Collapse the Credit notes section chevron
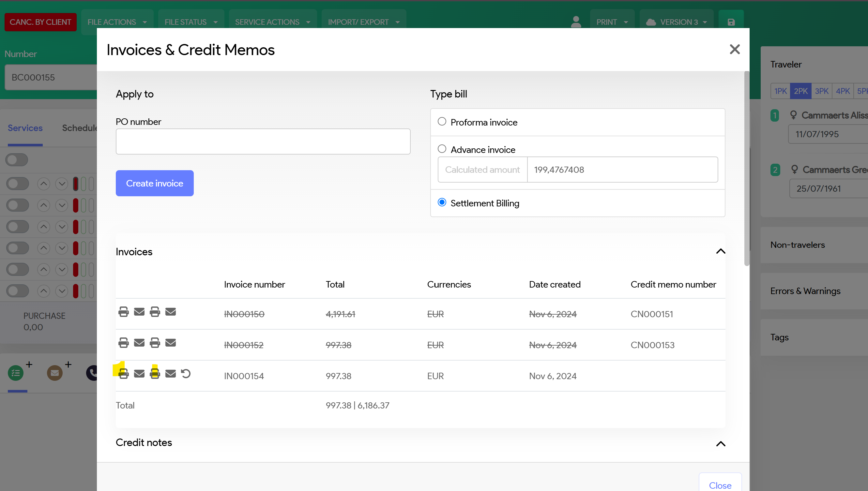 pyautogui.click(x=721, y=444)
